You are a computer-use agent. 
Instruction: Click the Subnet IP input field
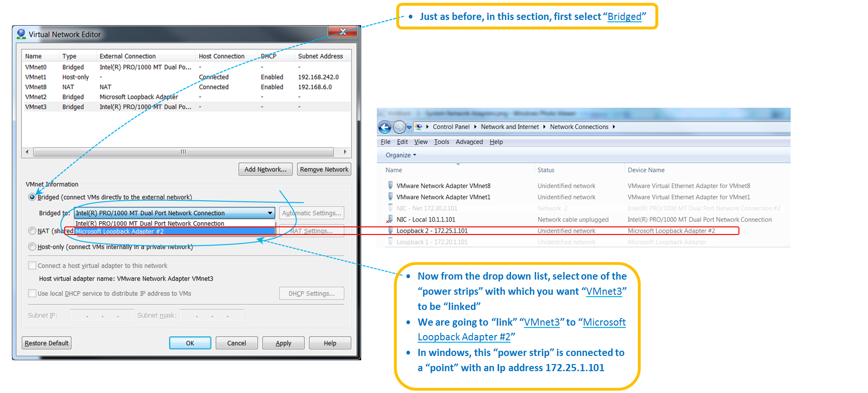tap(102, 315)
